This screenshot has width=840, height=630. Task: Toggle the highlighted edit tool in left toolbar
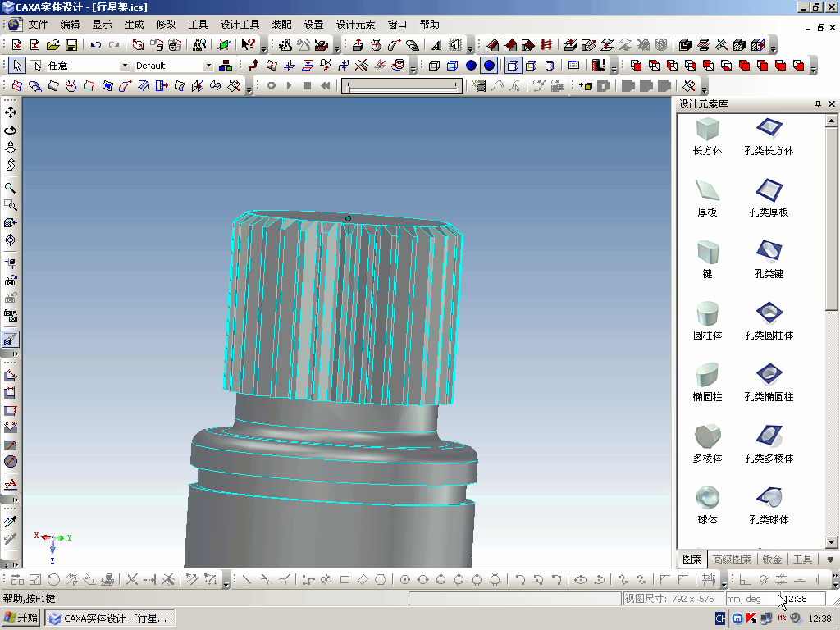point(10,340)
